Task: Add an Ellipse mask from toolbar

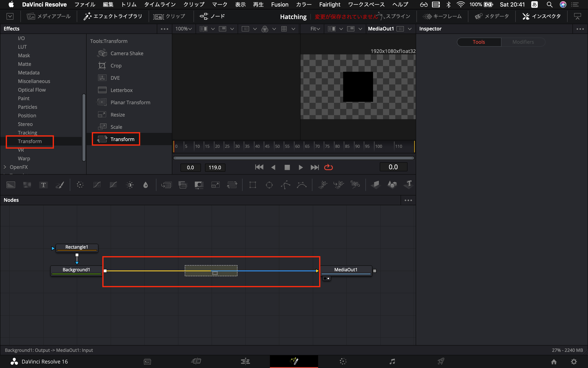Action: coord(269,185)
